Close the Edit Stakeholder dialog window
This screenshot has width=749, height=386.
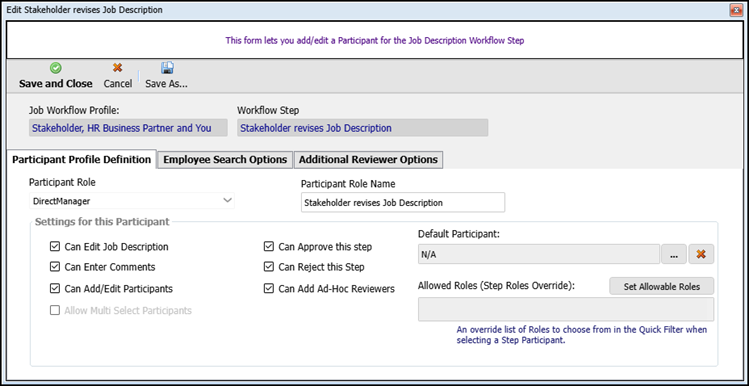click(736, 10)
